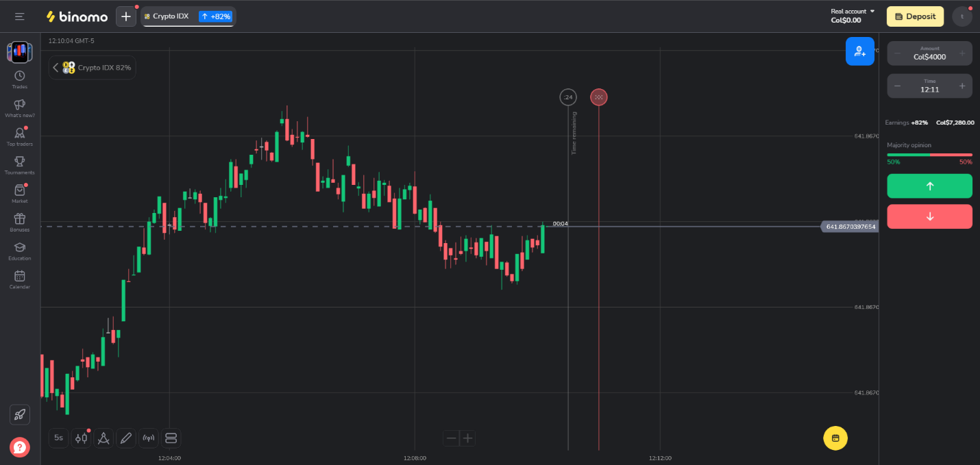Add a new asset tab
Viewport: 980px width, 465px height.
125,16
